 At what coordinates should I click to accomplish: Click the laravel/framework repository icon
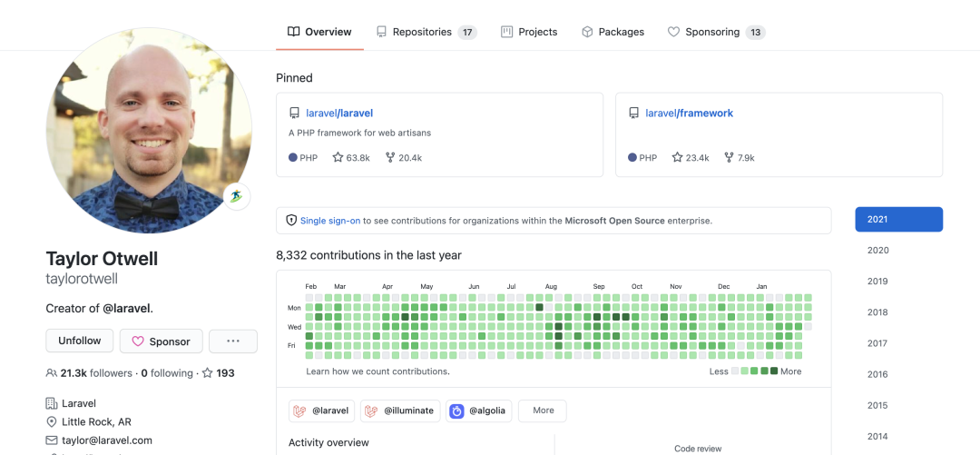tap(633, 114)
